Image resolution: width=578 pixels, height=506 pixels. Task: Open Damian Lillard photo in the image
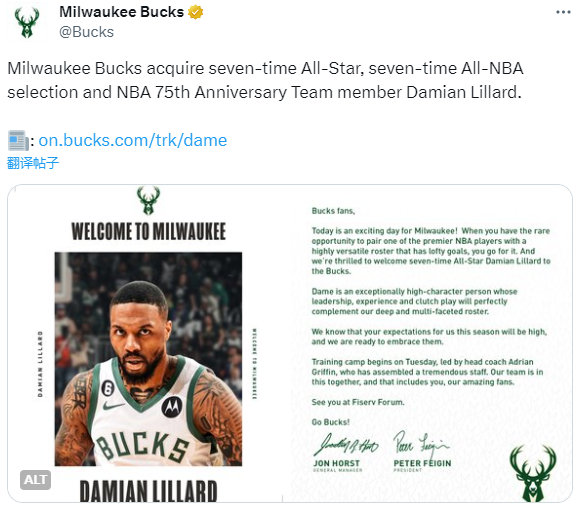pyautogui.click(x=148, y=359)
